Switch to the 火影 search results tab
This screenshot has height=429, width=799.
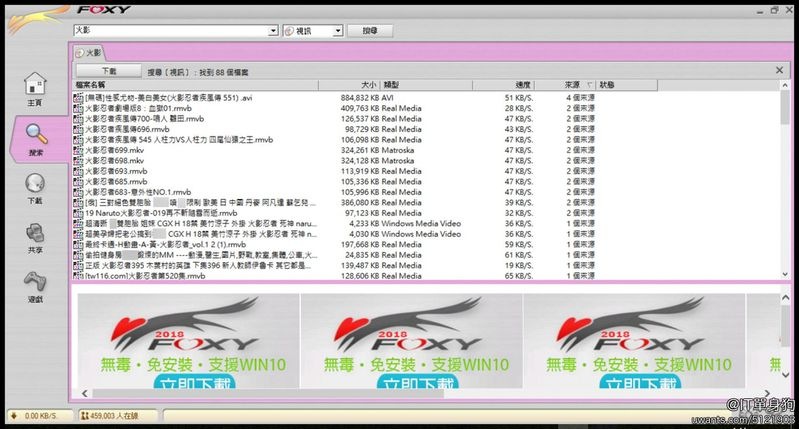pos(89,52)
